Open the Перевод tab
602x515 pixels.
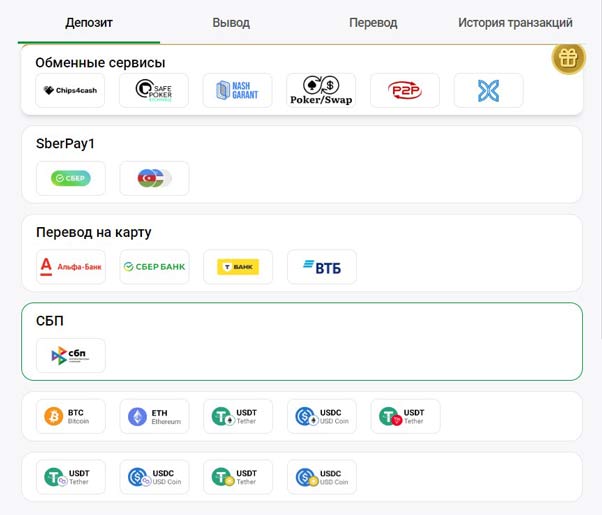click(x=373, y=22)
